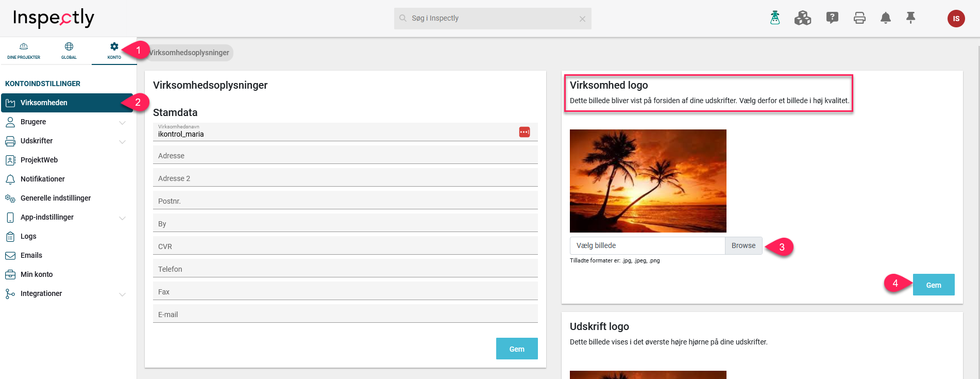
Task: Focus the Telefon field
Action: coord(345,268)
